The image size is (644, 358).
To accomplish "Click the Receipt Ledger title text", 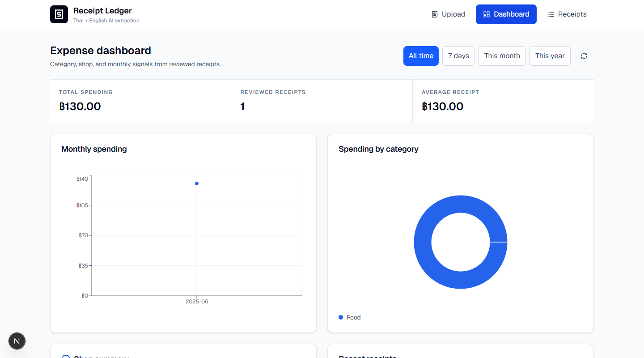I will [x=102, y=11].
